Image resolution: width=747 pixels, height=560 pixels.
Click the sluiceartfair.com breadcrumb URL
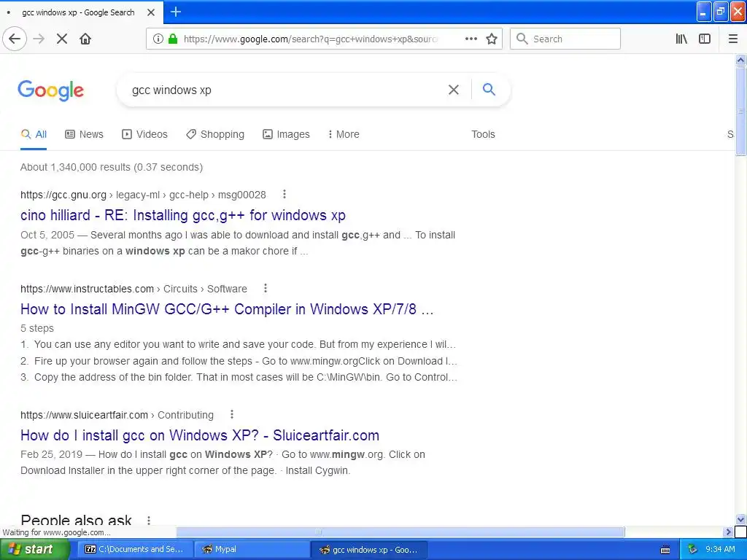point(117,415)
